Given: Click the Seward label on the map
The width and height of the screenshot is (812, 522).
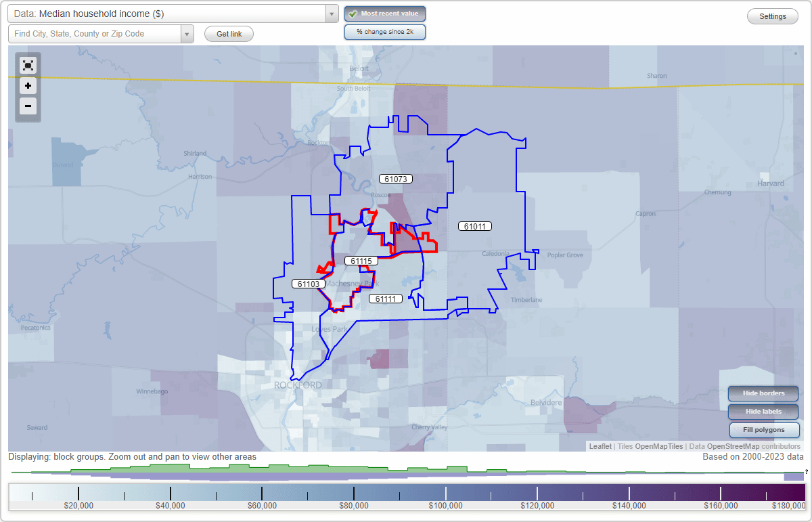Looking at the screenshot, I should (37, 428).
